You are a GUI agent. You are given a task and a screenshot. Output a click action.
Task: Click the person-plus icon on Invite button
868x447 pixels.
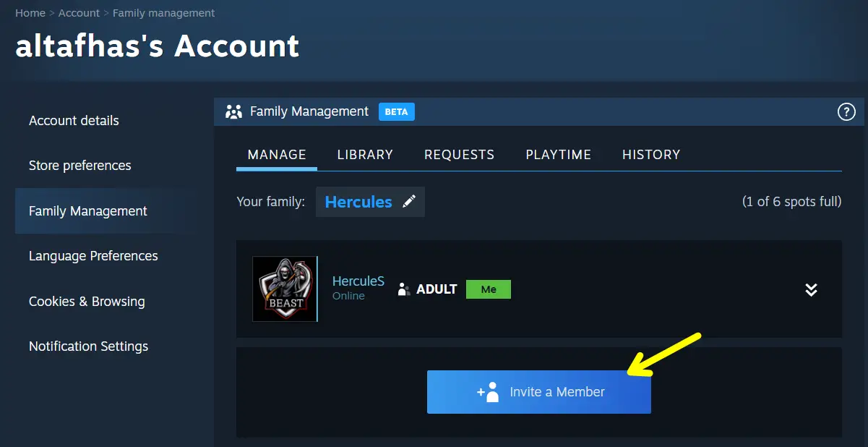pos(490,391)
